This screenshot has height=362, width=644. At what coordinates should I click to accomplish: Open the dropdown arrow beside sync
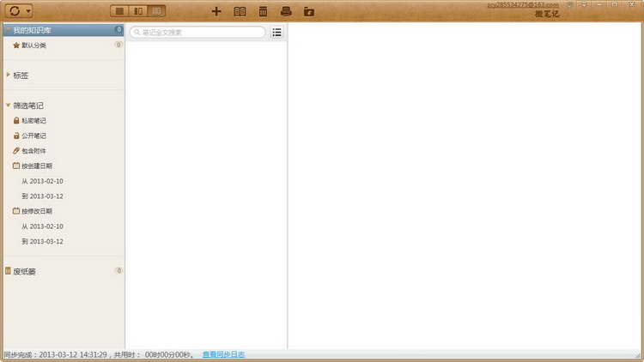pos(28,11)
